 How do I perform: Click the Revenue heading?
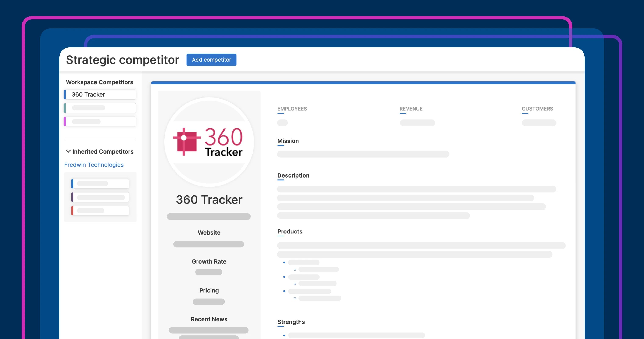coord(411,109)
